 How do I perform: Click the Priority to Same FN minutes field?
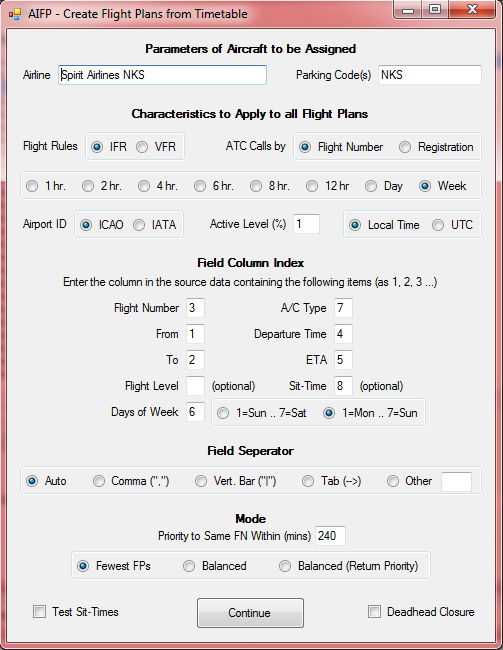point(330,536)
